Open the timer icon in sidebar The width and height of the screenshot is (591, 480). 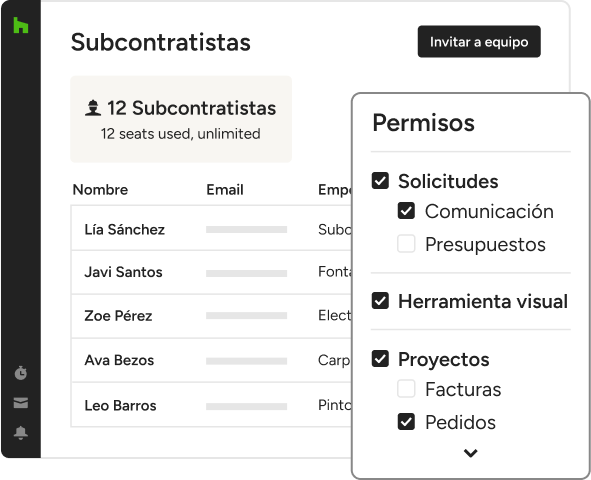(21, 373)
